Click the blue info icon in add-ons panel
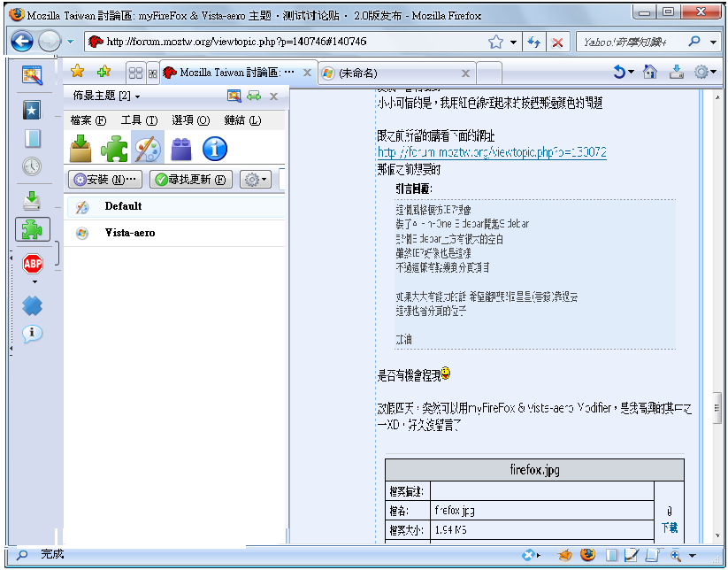Image resolution: width=728 pixels, height=570 pixels. point(215,149)
